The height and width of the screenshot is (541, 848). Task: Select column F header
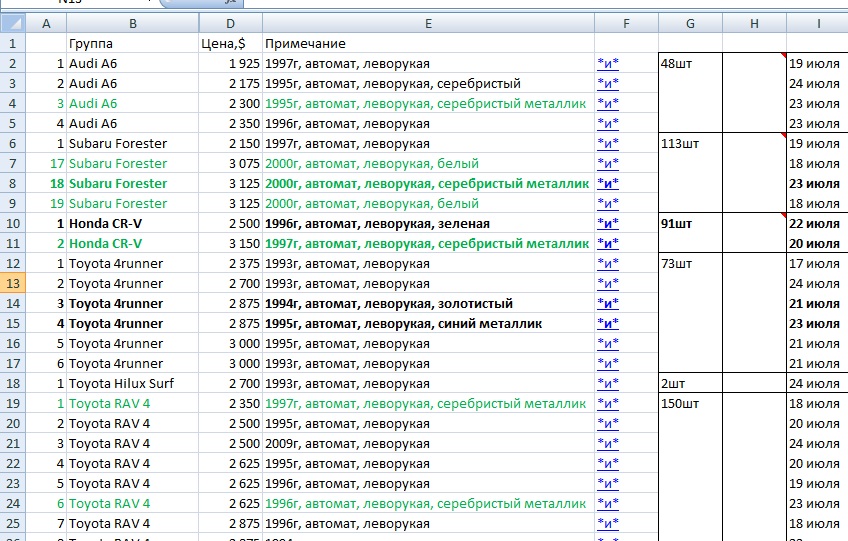point(626,23)
